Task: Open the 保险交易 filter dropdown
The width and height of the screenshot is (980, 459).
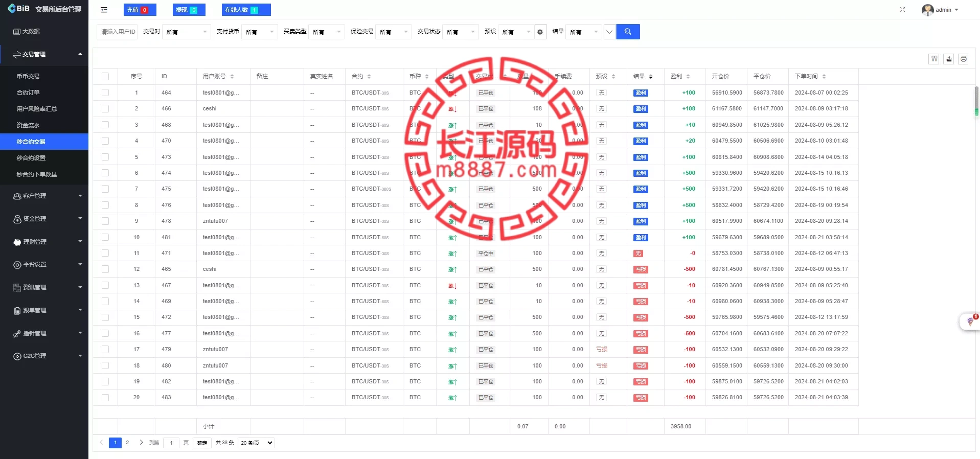Action: pyautogui.click(x=394, y=32)
